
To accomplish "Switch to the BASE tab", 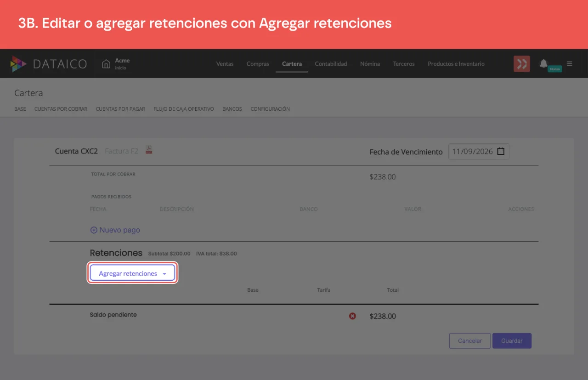I will [x=20, y=109].
